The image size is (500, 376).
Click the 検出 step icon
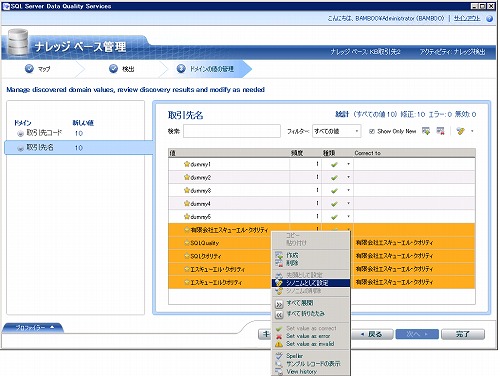point(113,68)
